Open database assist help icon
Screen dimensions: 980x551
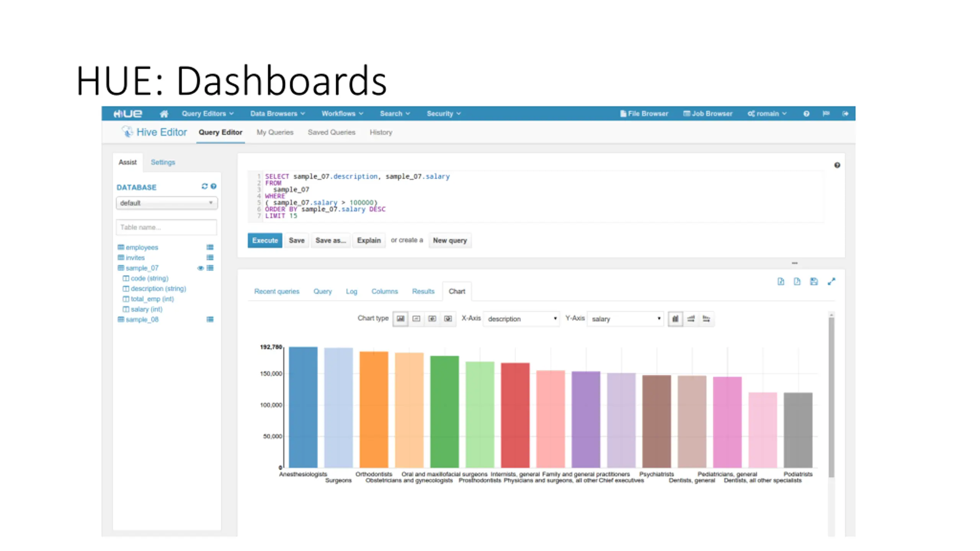[214, 186]
